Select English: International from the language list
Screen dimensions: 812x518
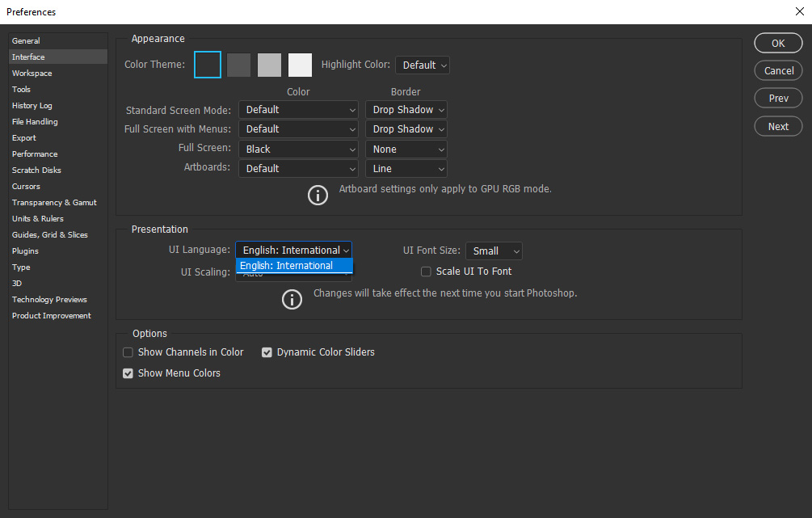coord(294,265)
